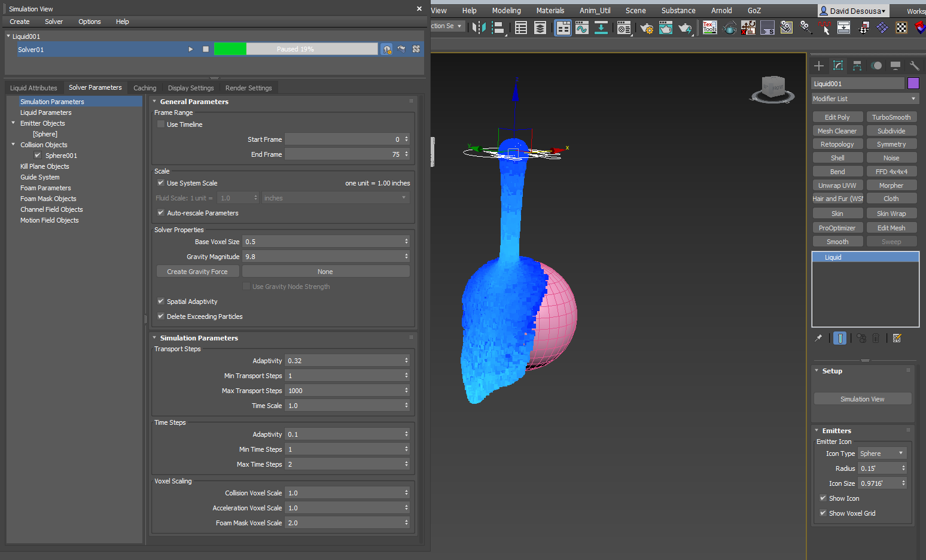The width and height of the screenshot is (926, 560).
Task: Apply the TurboSmooth modifier button
Action: coord(891,117)
